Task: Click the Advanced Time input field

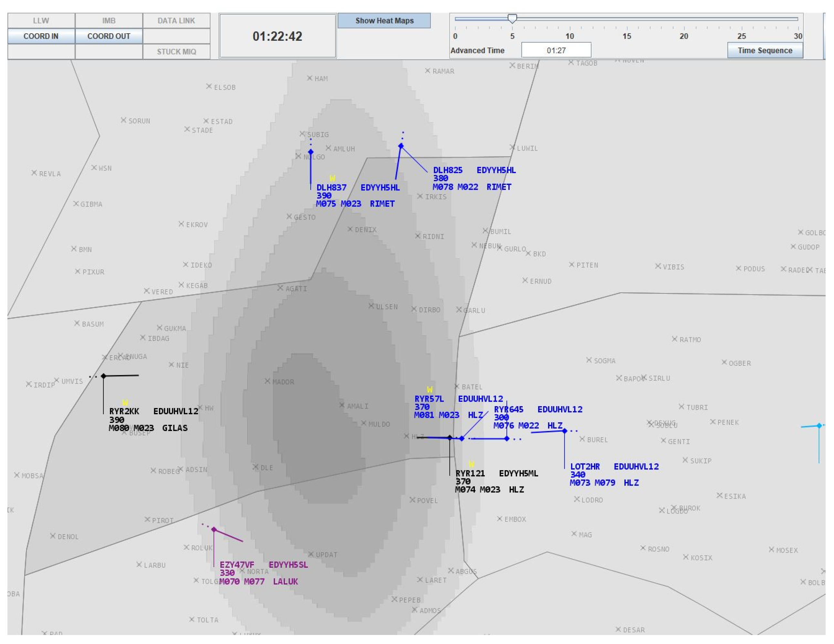Action: (556, 50)
